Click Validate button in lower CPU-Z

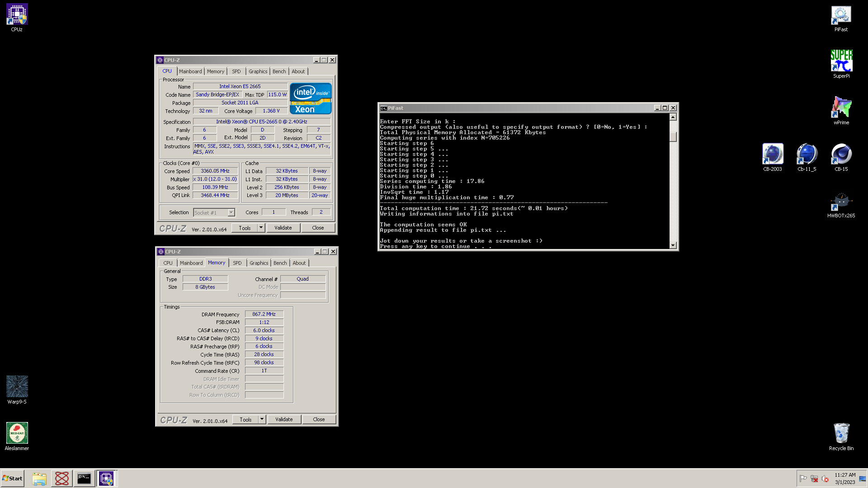pos(284,420)
